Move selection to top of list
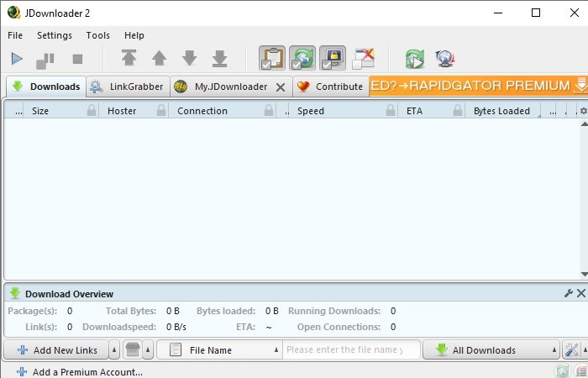The height and width of the screenshot is (378, 588). click(x=129, y=58)
